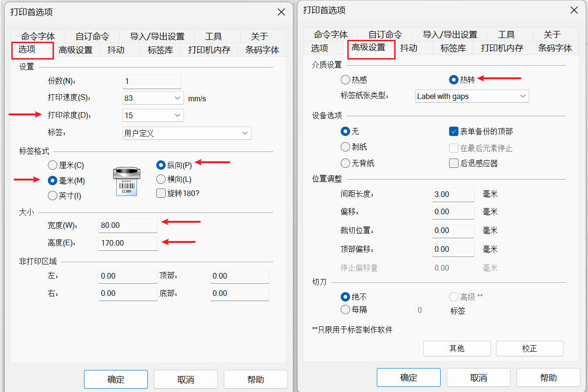The width and height of the screenshot is (588, 392).
Task: Enable the 后退感应器 checkbox
Action: (x=453, y=163)
